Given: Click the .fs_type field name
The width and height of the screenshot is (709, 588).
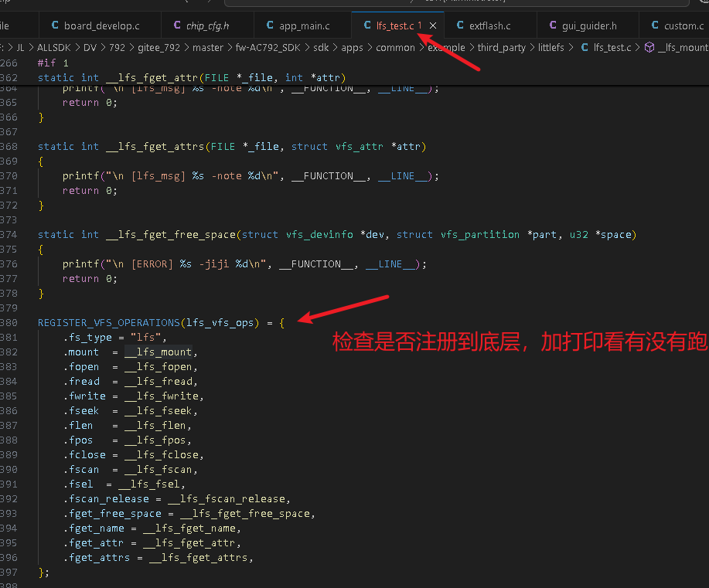Looking at the screenshot, I should click(87, 337).
